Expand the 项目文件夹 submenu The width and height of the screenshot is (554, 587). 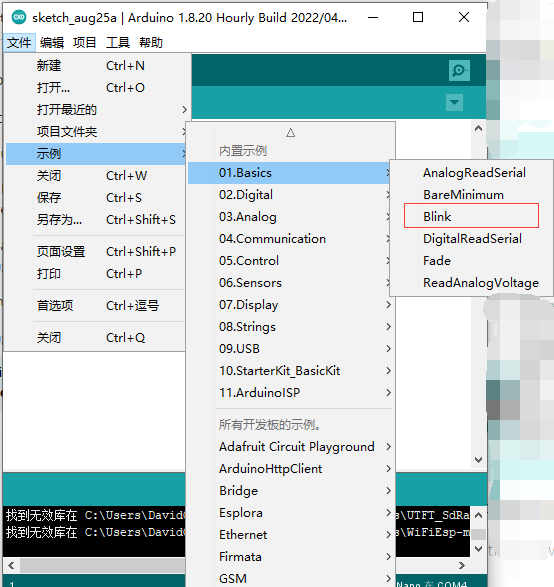click(95, 132)
